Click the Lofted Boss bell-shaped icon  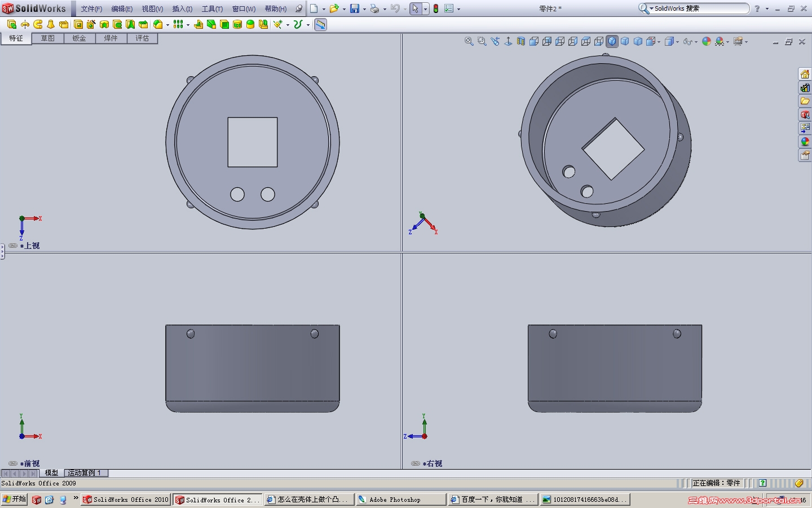(x=51, y=24)
